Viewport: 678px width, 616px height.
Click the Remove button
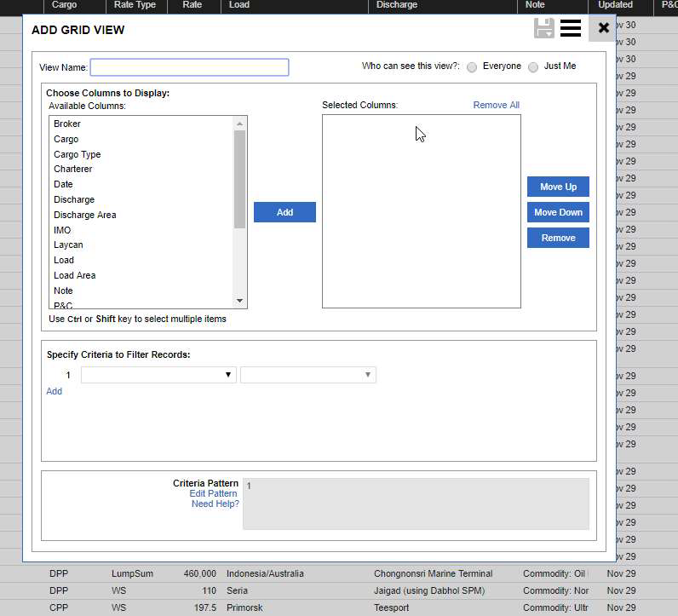pyautogui.click(x=558, y=238)
